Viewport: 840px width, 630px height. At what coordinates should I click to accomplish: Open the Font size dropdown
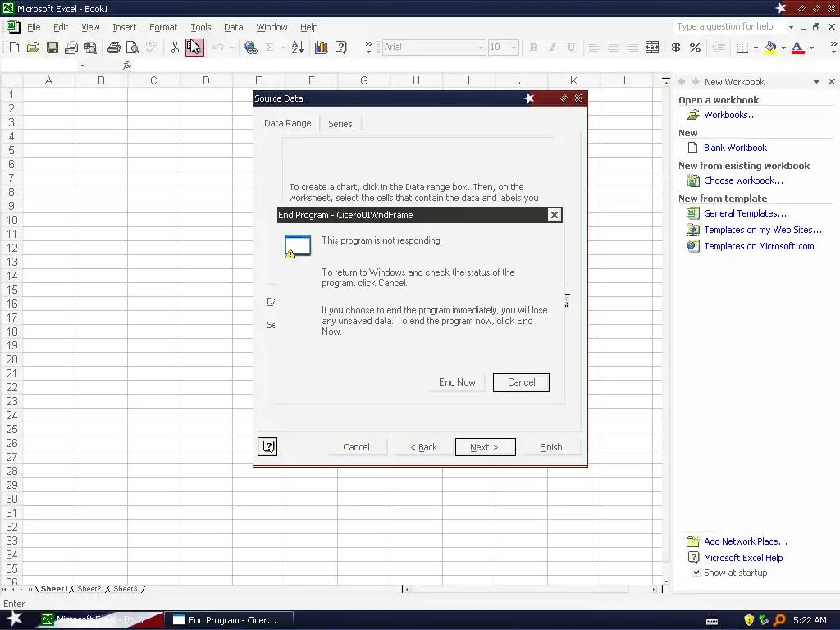tap(514, 48)
